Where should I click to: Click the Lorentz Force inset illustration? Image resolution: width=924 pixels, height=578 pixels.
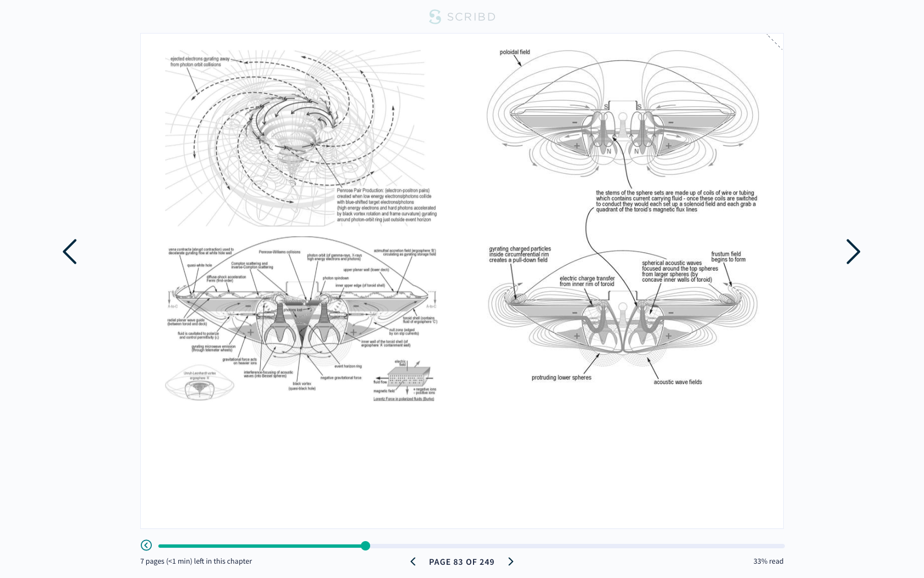click(x=405, y=380)
